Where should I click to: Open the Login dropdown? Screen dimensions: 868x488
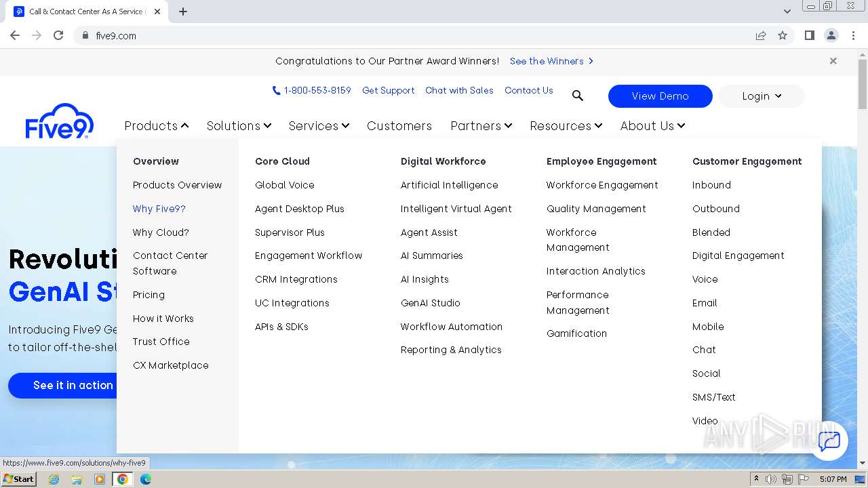pos(762,96)
